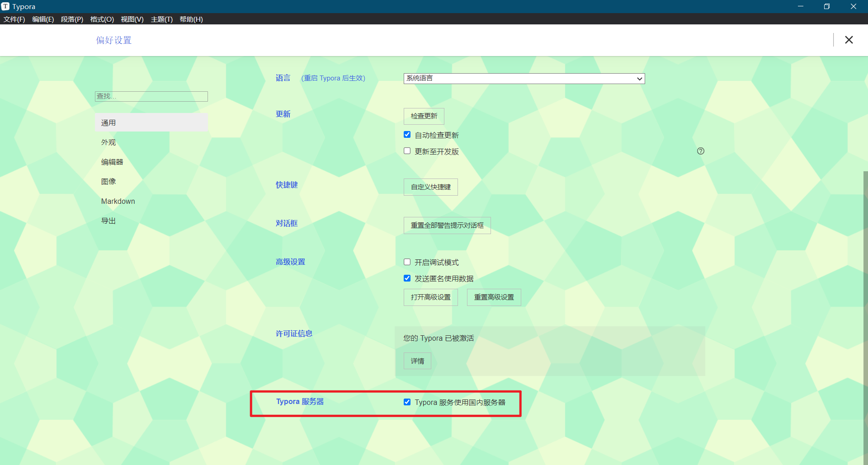
Task: Click the 更新 section label
Action: [x=283, y=114]
